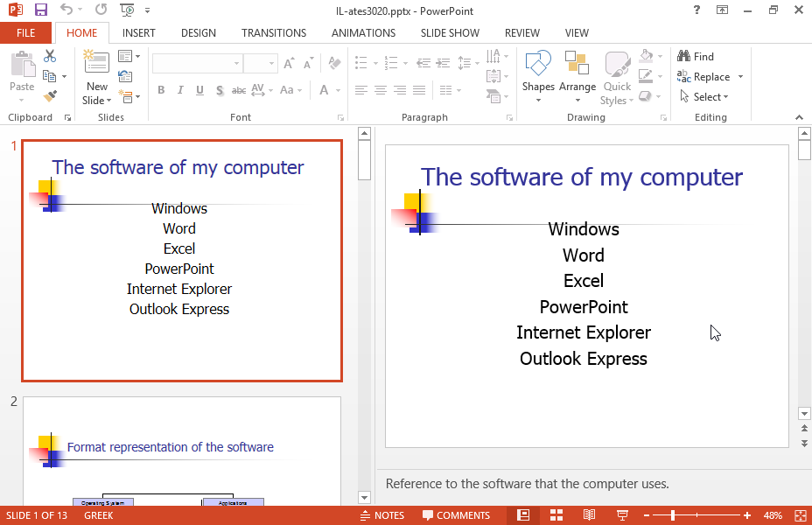This screenshot has height=525, width=812.
Task: Click the Copy icon
Action: 50,76
